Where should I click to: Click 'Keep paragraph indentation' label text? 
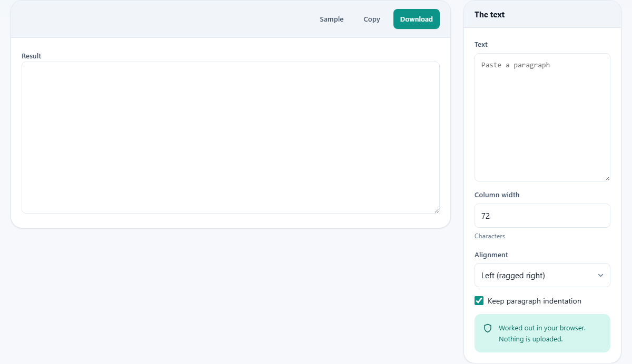pos(535,301)
